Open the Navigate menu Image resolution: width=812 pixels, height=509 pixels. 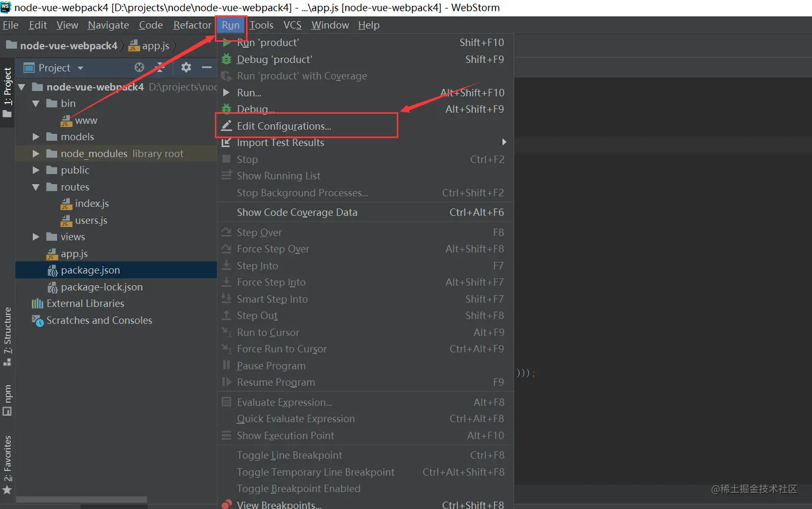108,25
